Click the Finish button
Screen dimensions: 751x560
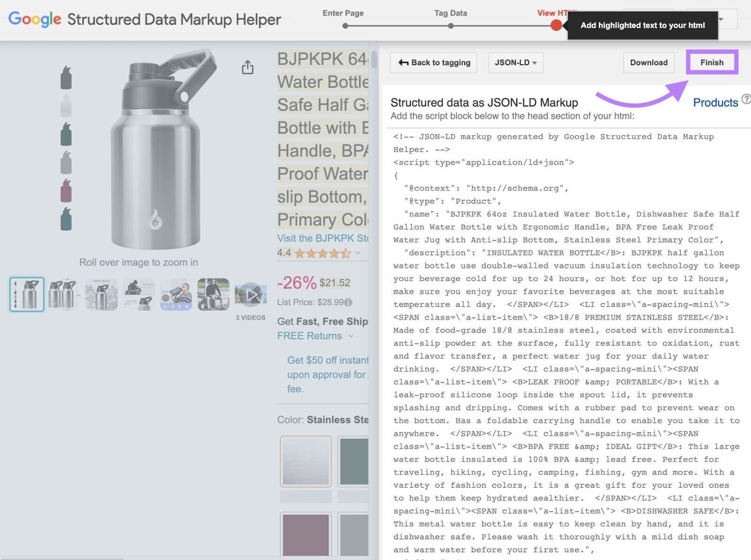coord(712,62)
